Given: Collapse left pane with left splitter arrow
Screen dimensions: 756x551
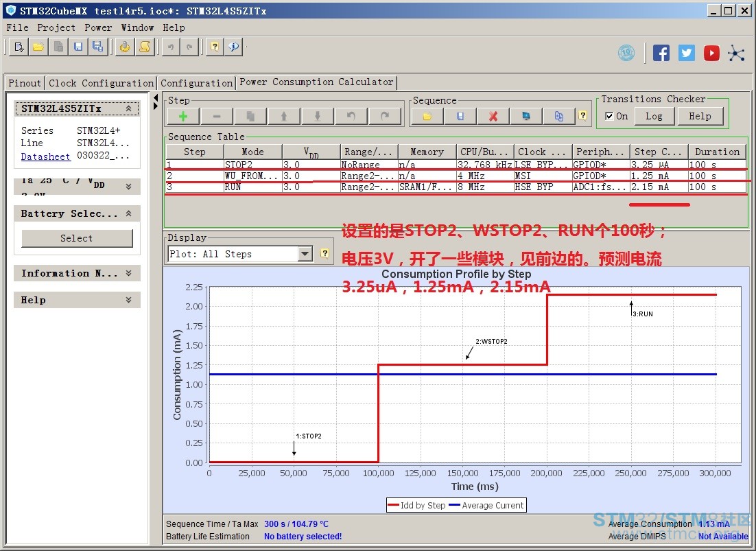Looking at the screenshot, I should [155, 98].
